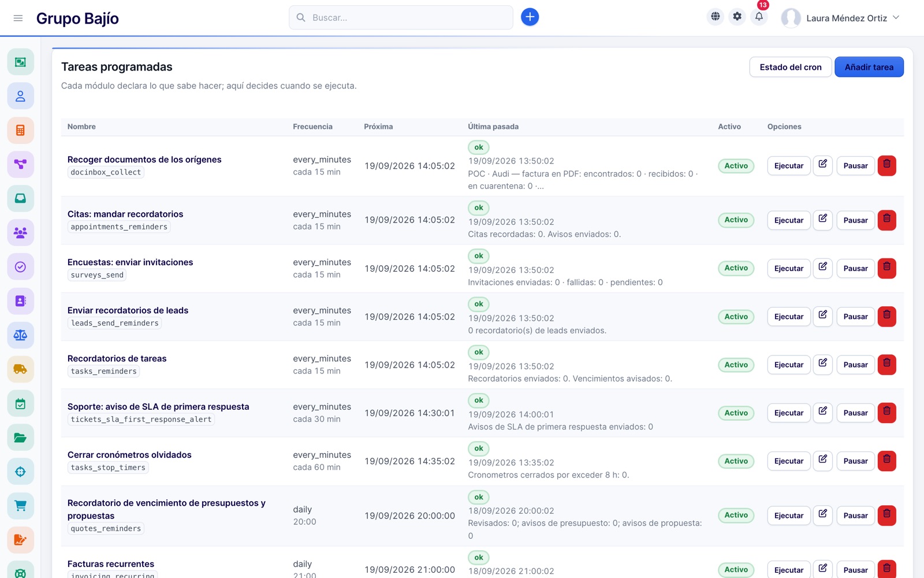The width and height of the screenshot is (924, 578).
Task: Click the ok status badge of surveys_send
Action: point(479,256)
